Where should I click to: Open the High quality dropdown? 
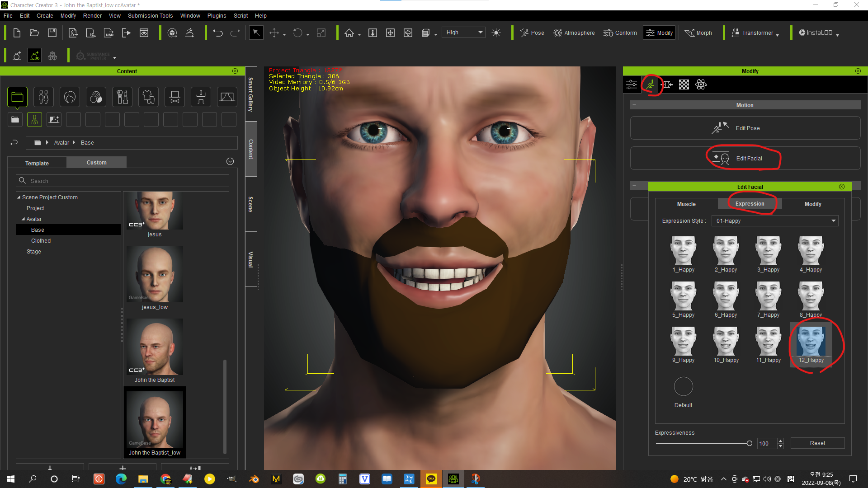(x=464, y=33)
